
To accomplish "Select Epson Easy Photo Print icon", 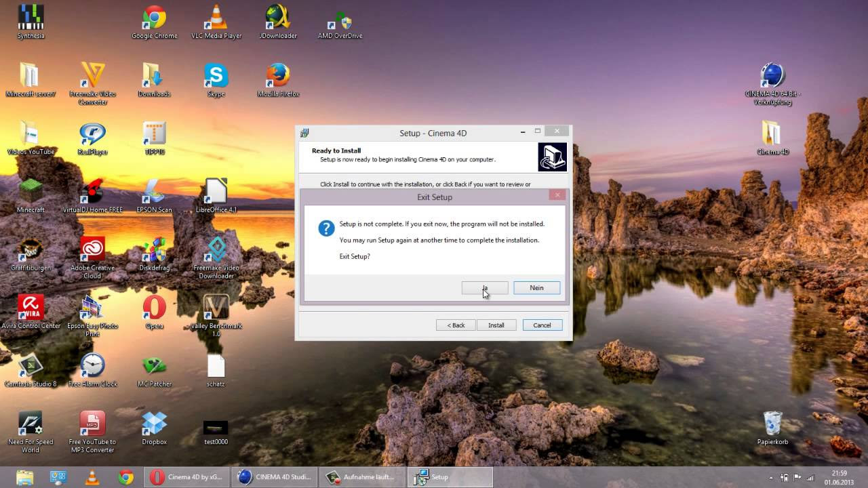I will 93,316.
